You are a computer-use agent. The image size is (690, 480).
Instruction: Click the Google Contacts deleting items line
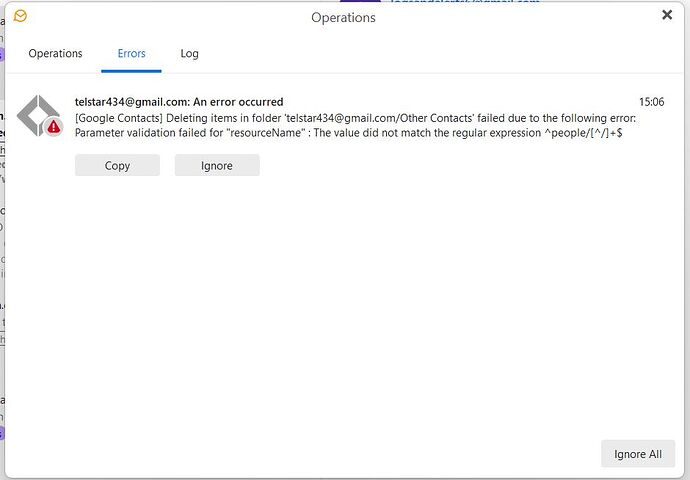(355, 118)
